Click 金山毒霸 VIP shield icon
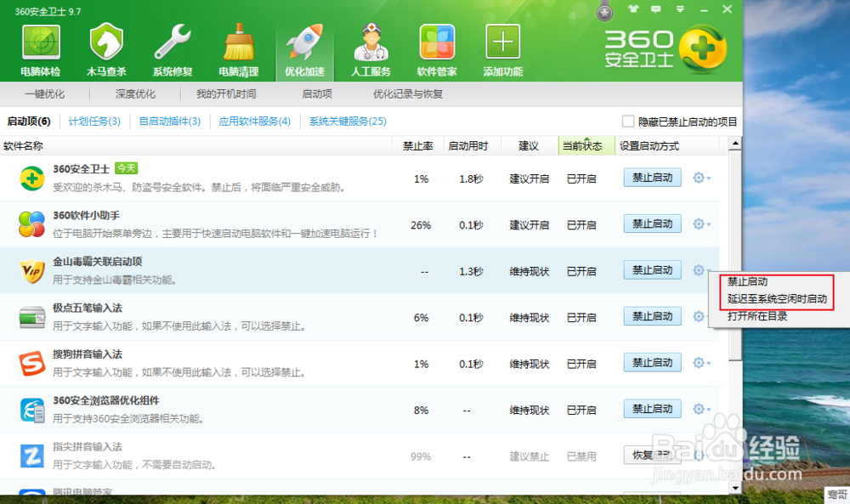The width and height of the screenshot is (850, 504). pos(32,271)
